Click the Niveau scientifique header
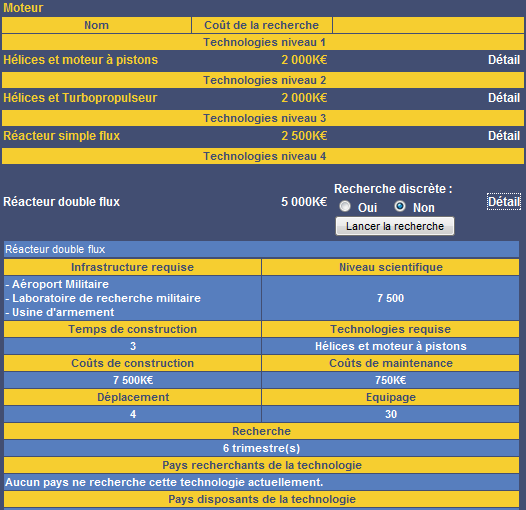 click(390, 267)
